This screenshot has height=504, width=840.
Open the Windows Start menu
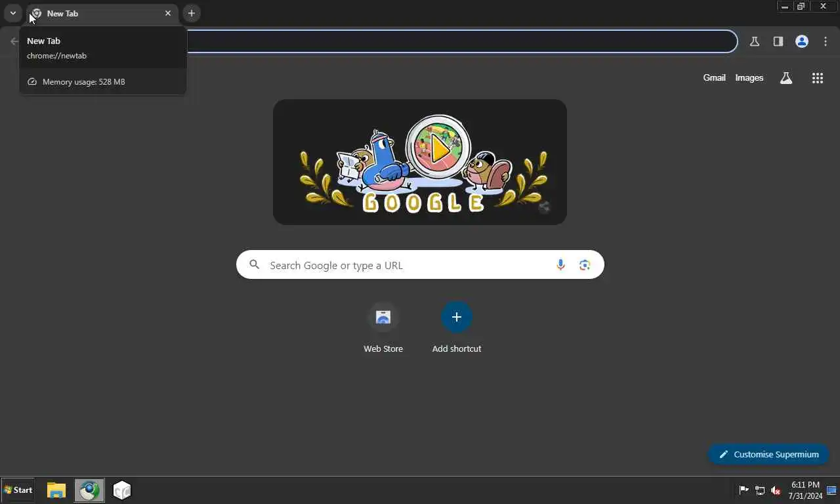click(x=18, y=490)
